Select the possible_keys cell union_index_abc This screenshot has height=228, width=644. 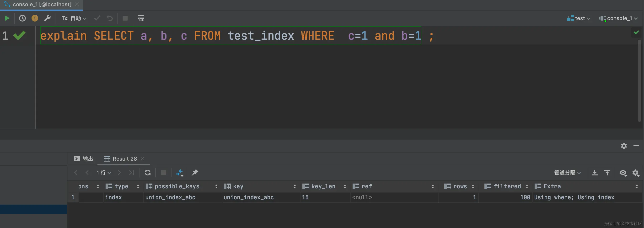(182, 197)
